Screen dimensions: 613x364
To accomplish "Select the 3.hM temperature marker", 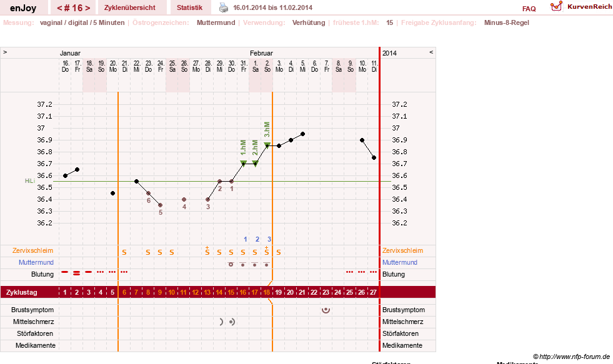I will [x=267, y=144].
